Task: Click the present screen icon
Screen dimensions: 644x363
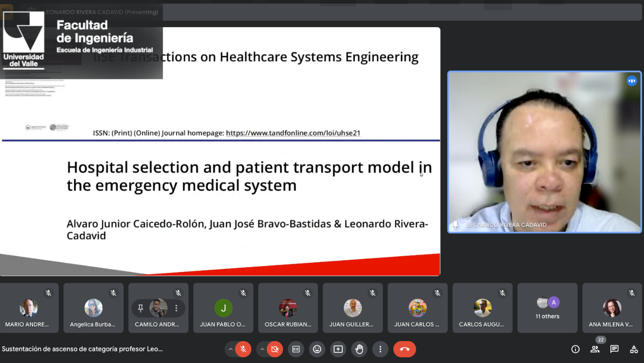Action: click(x=338, y=349)
